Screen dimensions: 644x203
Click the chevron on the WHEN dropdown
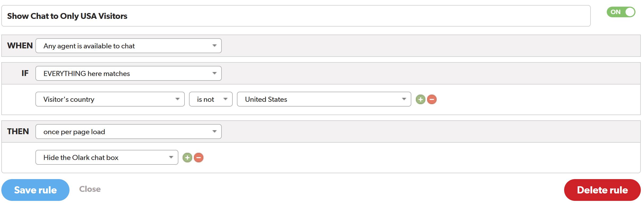pyautogui.click(x=215, y=46)
